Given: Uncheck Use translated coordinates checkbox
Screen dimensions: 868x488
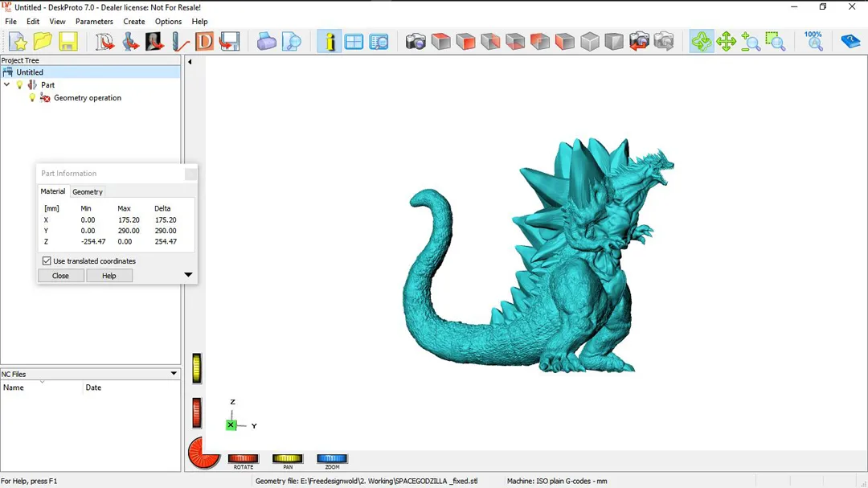Looking at the screenshot, I should click(47, 261).
